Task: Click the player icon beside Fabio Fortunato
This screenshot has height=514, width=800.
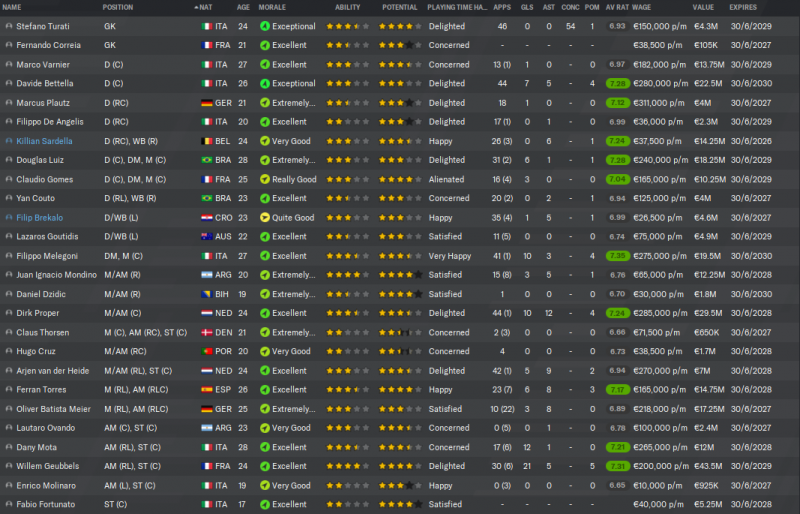Action: 9,504
